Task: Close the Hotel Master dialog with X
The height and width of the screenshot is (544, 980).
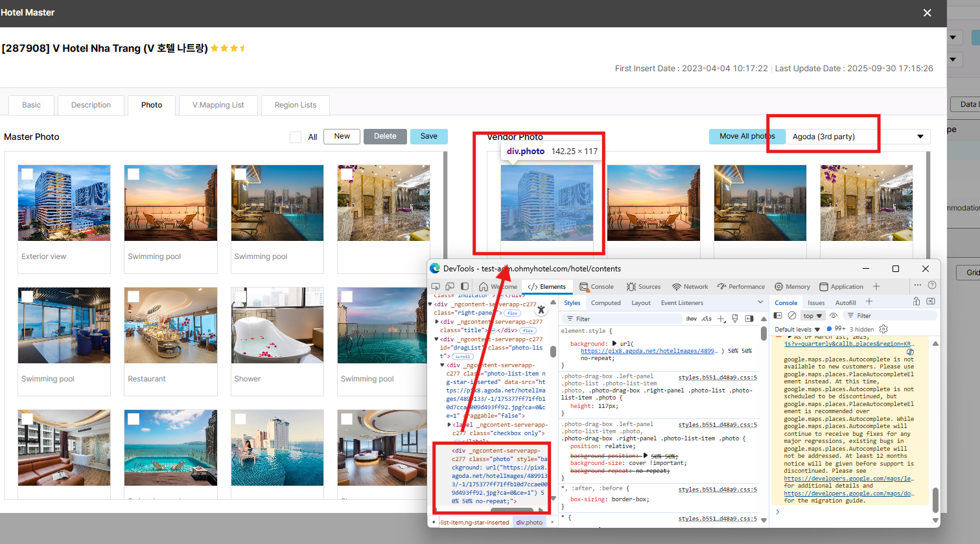Action: [927, 13]
